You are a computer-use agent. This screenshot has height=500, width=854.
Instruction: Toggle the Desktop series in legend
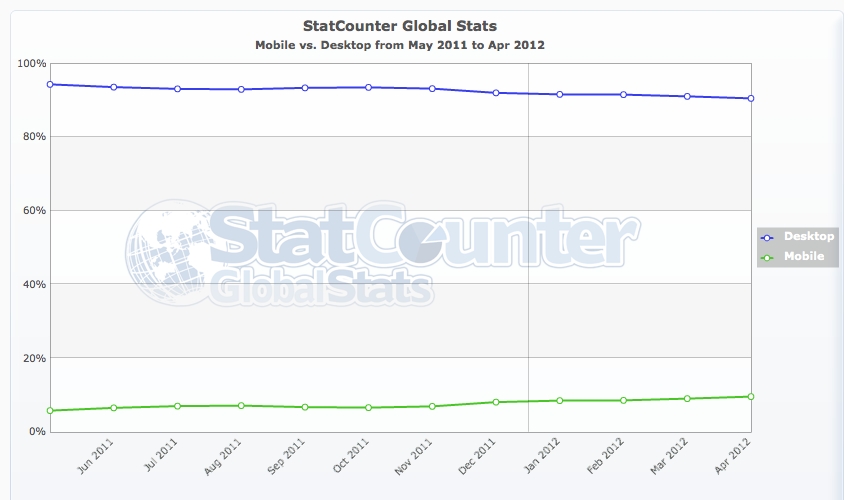(809, 237)
